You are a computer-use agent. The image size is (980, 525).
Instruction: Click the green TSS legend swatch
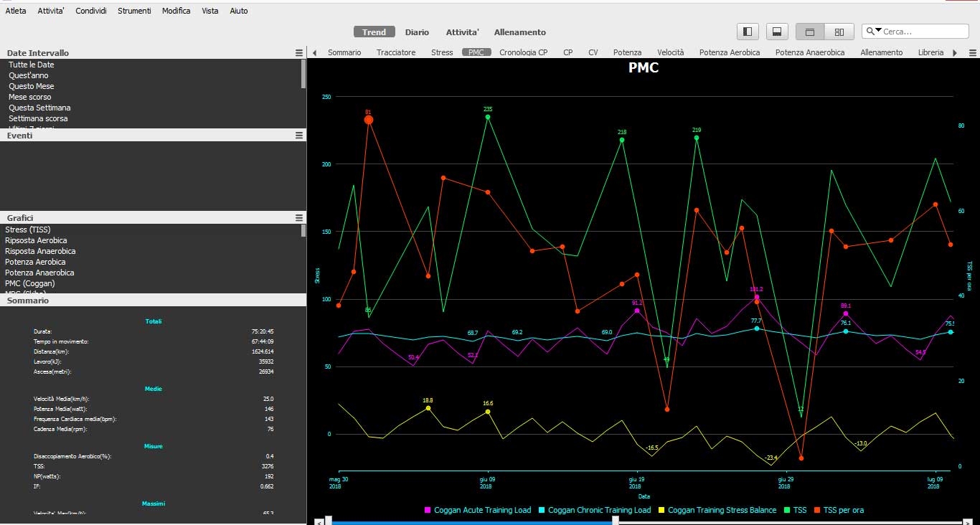[787, 510]
